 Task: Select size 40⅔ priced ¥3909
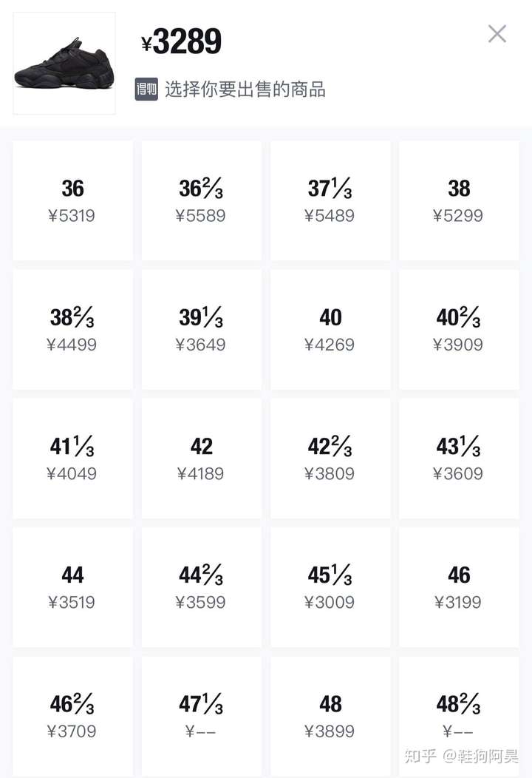(459, 329)
